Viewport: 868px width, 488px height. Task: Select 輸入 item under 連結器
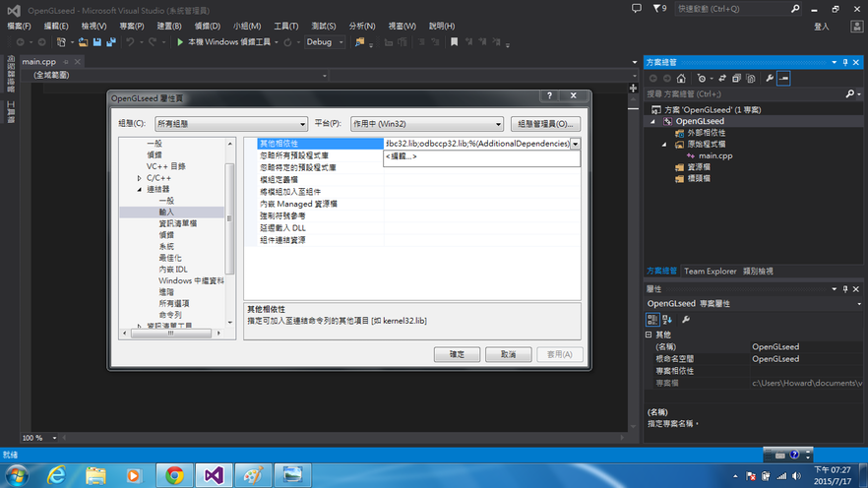[166, 212]
